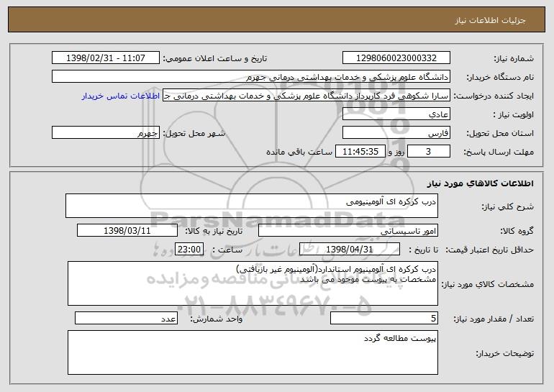Click the unit of measure field عدد

[x=126, y=318]
